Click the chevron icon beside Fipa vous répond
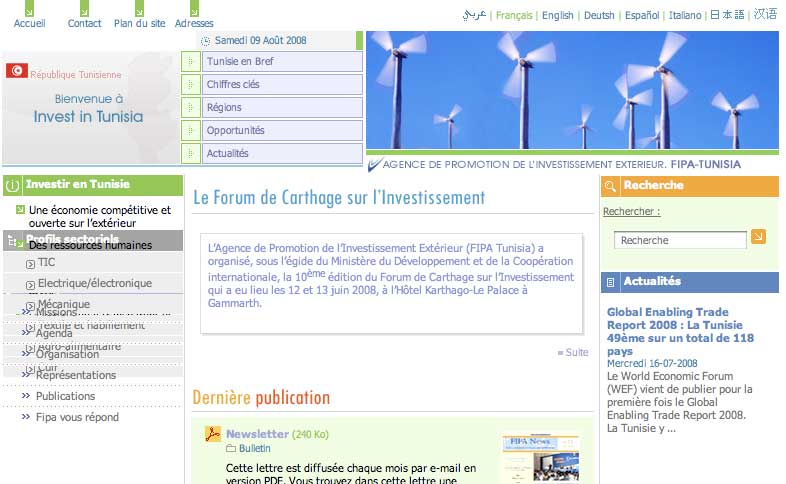This screenshot has width=786, height=484. point(26,416)
